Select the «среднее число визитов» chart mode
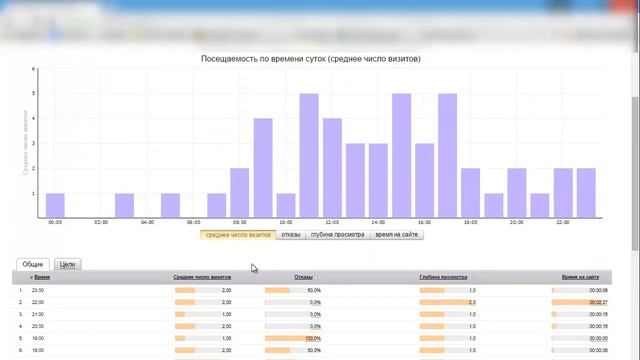 (238, 235)
